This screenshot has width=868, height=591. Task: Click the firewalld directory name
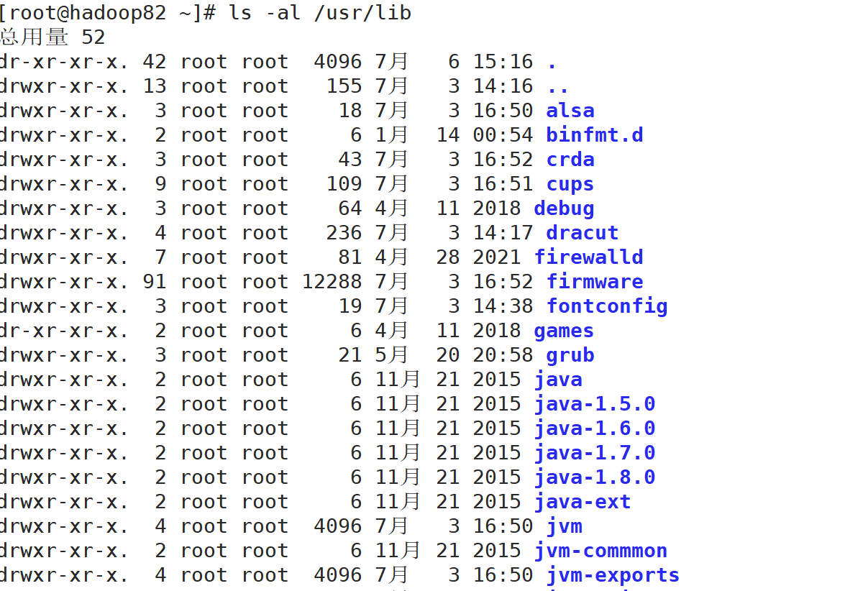[588, 257]
